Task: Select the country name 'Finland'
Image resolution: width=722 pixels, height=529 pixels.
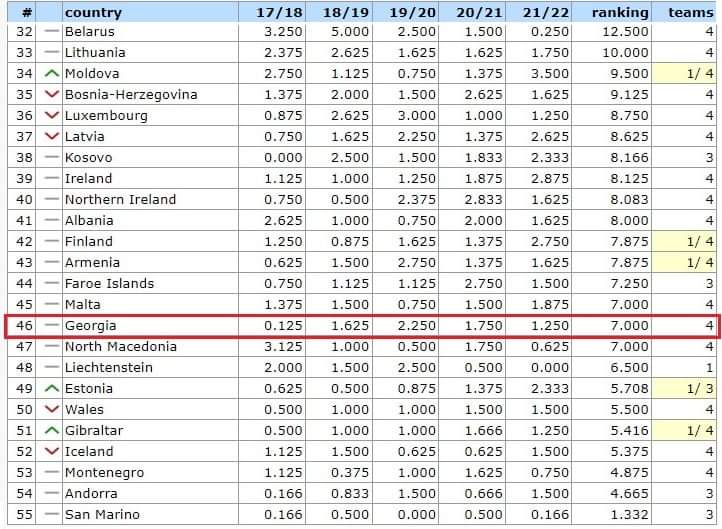Action: click(89, 241)
